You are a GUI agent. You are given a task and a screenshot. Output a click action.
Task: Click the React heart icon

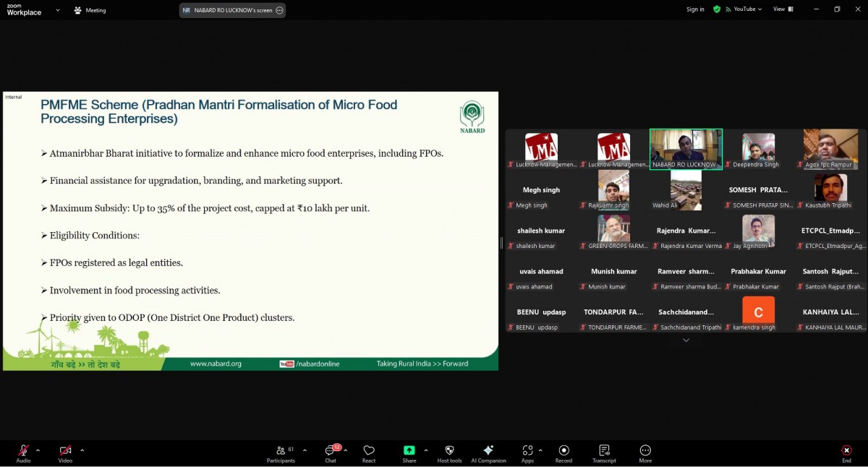coord(369,450)
